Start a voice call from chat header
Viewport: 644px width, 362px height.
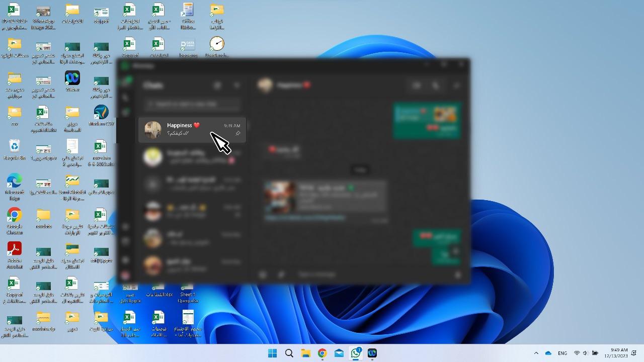point(436,85)
